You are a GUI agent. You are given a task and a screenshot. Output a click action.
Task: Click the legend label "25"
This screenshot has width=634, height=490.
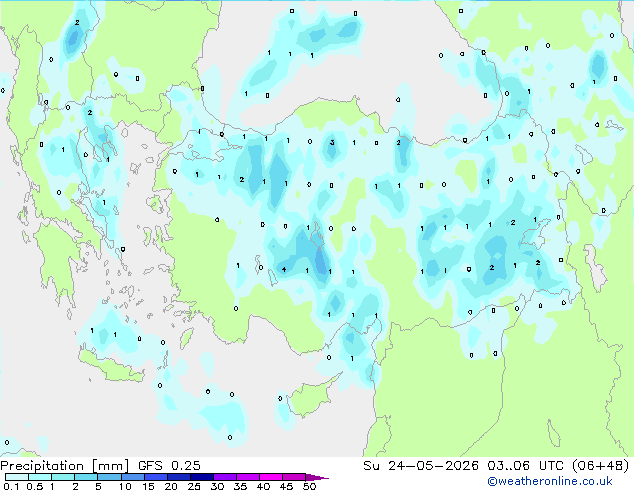click(194, 486)
